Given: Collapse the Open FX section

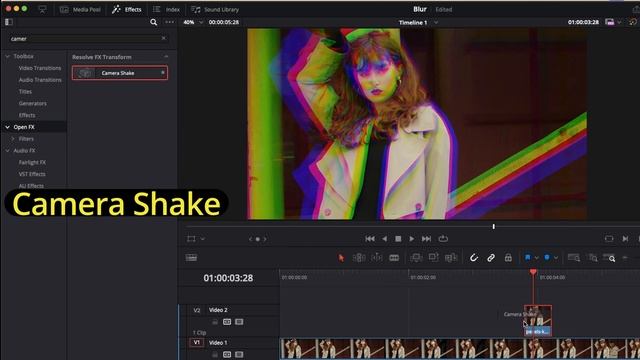Looking at the screenshot, I should [7, 127].
